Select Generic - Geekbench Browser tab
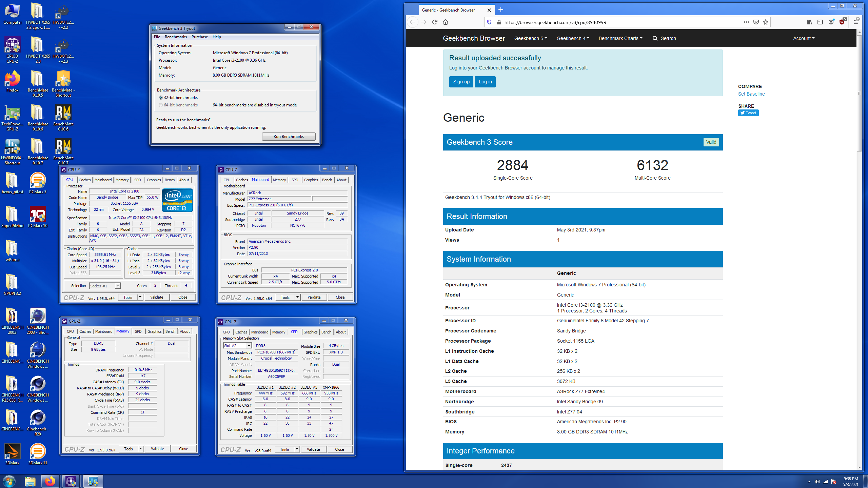This screenshot has width=868, height=488. (456, 10)
